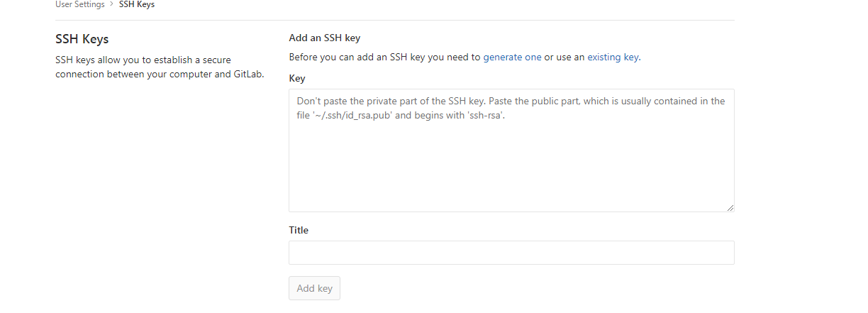Click the word GitLab in description
Screen dimensions: 868x313
pyautogui.click(x=247, y=75)
